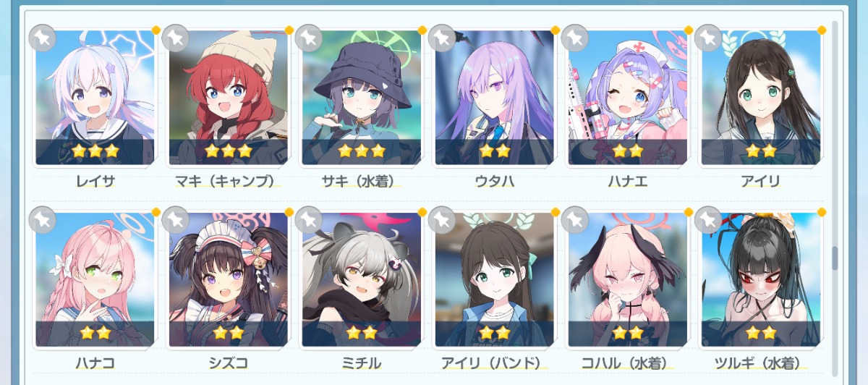Image resolution: width=868 pixels, height=385 pixels.
Task: Click the pin icon on アイリ's portrait
Action: [707, 38]
